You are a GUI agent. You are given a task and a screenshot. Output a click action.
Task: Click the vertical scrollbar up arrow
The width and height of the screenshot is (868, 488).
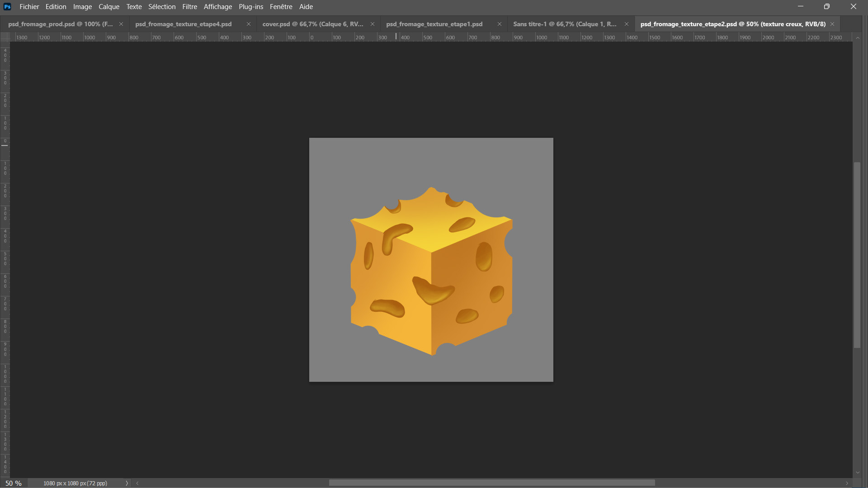[858, 38]
